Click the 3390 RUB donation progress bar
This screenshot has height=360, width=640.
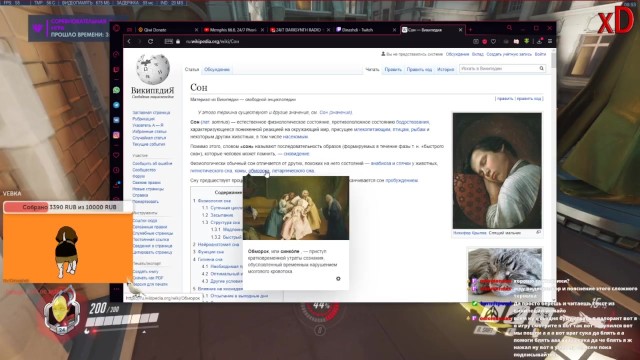pos(68,207)
